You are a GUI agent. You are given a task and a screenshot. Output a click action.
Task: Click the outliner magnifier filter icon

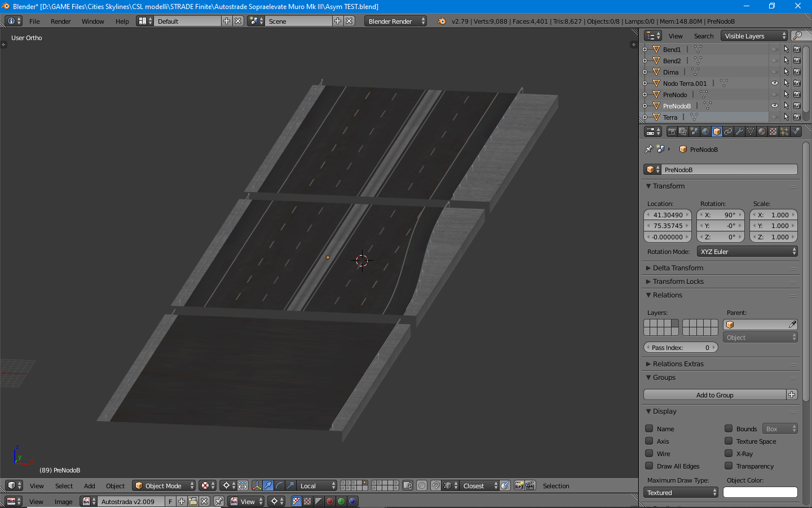pos(797,36)
